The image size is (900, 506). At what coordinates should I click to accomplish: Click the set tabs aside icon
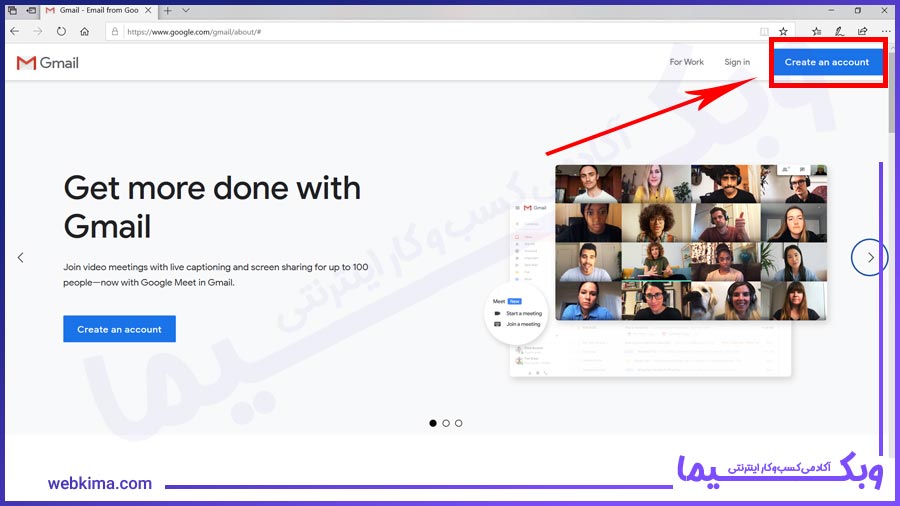click(31, 10)
